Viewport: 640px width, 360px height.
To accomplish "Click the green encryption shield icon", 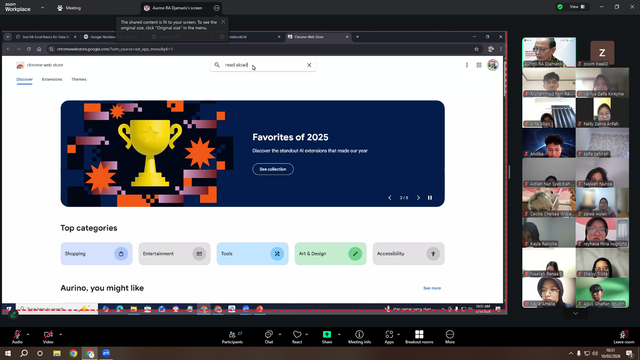I will [560, 7].
